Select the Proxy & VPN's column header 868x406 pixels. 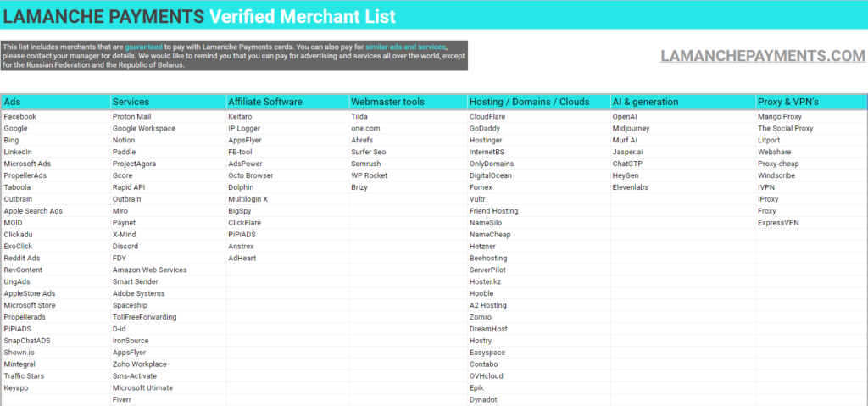pos(811,102)
